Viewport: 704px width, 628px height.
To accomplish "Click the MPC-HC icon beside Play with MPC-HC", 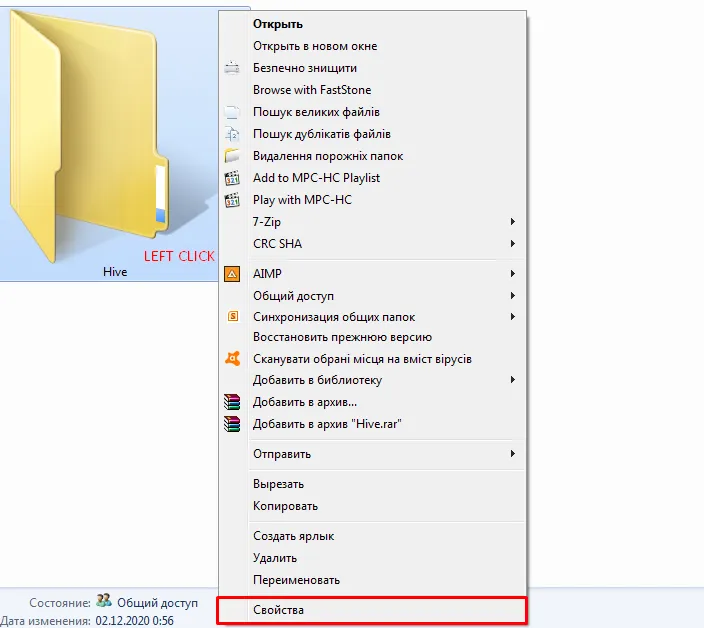I will (x=232, y=200).
